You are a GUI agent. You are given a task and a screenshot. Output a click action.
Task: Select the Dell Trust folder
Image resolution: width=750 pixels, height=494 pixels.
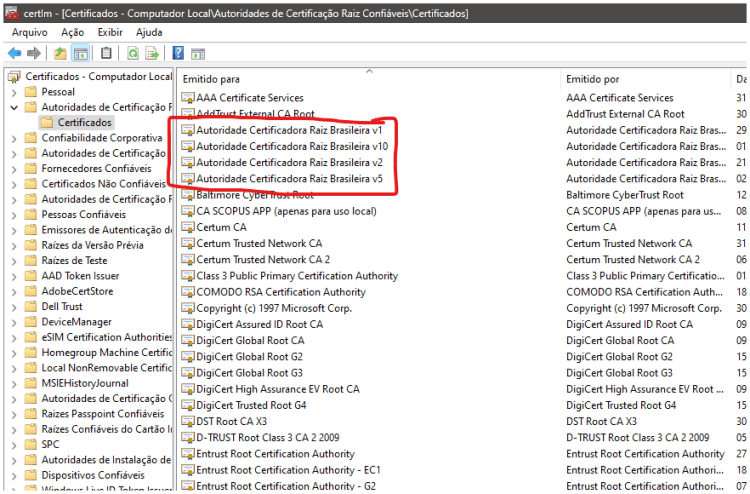[62, 307]
